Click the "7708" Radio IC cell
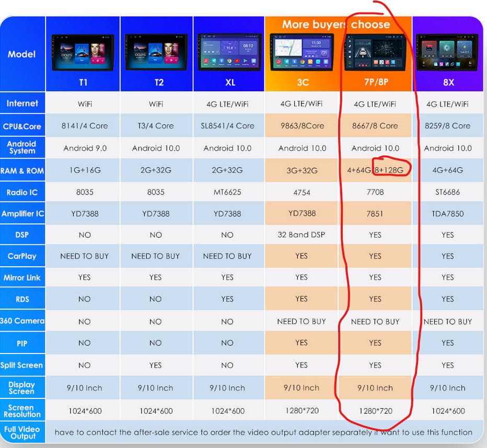The height and width of the screenshot is (448, 487). coord(375,192)
